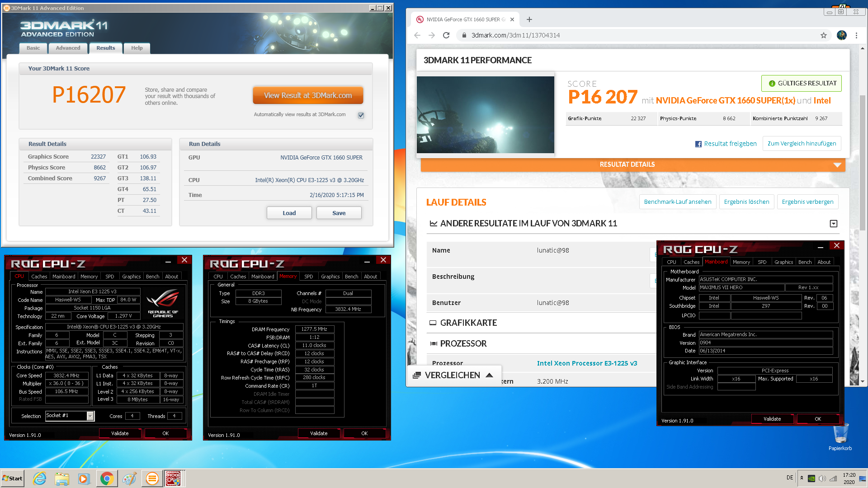View site security padlock icon

click(464, 35)
